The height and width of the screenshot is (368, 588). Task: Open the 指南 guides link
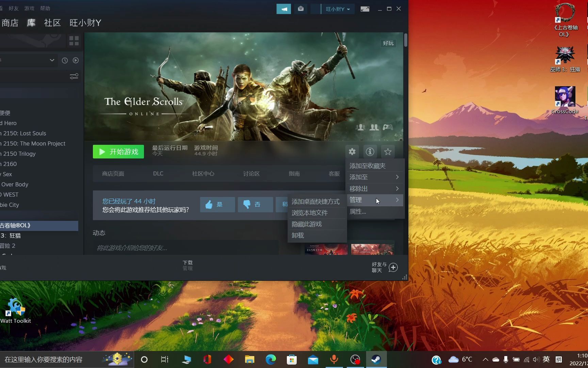[294, 174]
